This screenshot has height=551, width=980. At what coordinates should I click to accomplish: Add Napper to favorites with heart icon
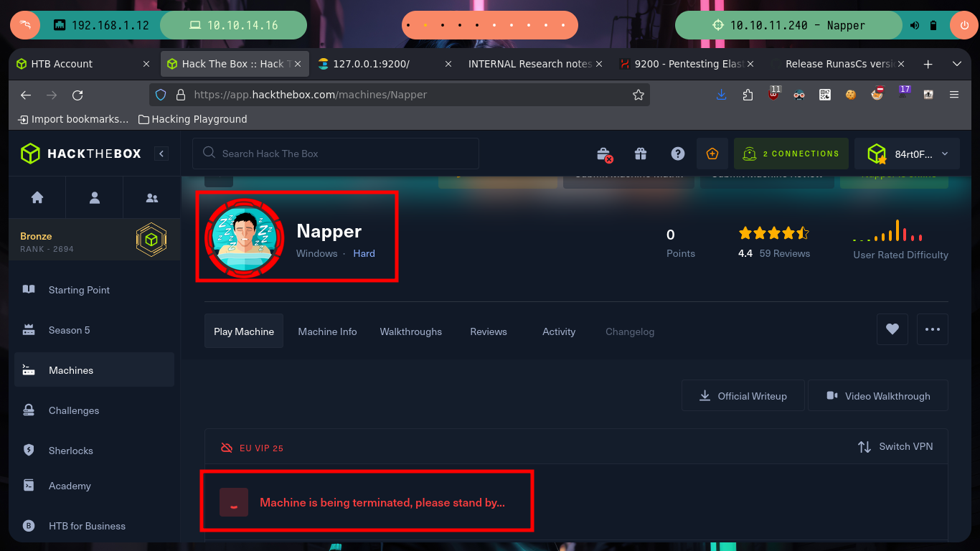tap(892, 329)
